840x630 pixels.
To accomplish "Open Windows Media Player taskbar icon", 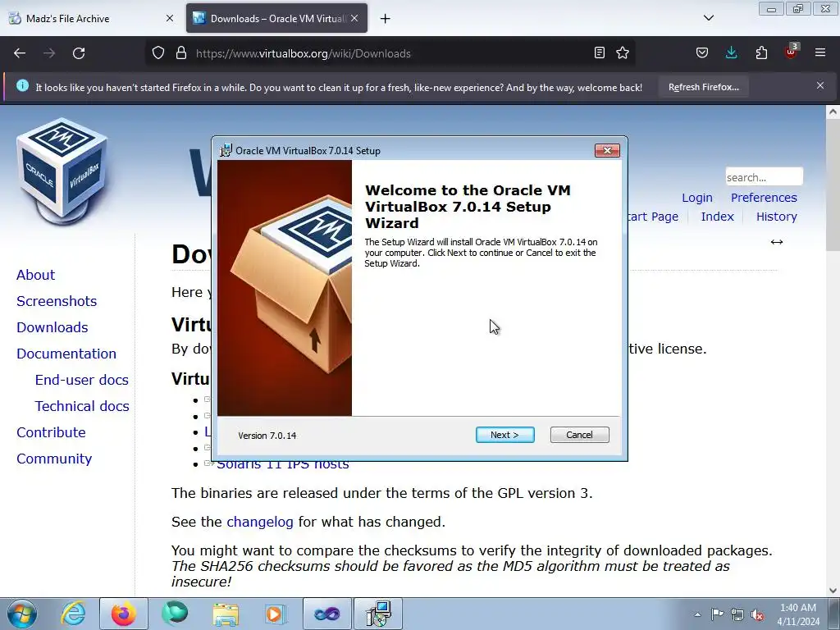I will click(x=276, y=614).
